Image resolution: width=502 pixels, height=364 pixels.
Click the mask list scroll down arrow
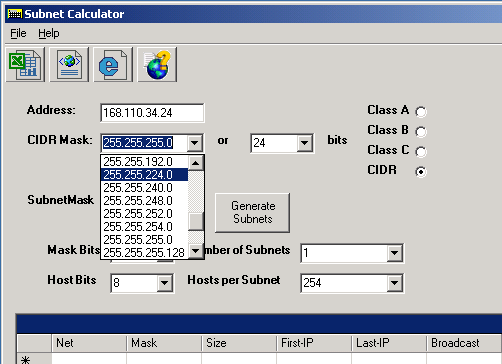[196, 251]
